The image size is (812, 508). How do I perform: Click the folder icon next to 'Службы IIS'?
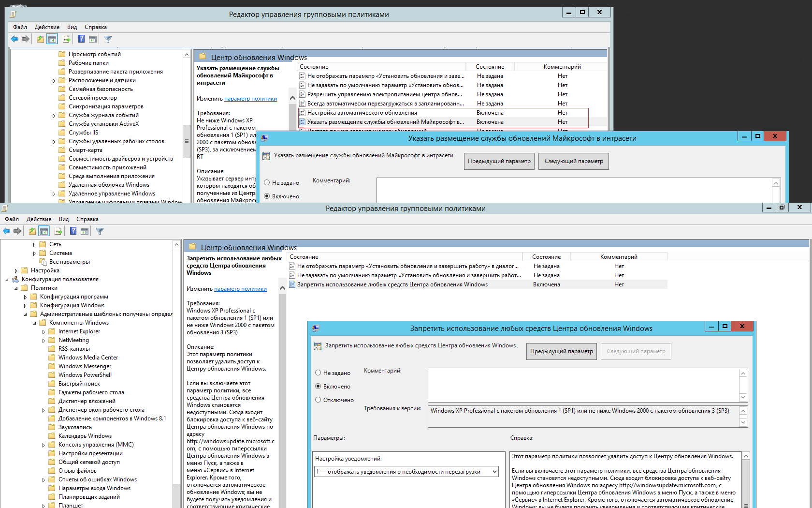pyautogui.click(x=62, y=133)
